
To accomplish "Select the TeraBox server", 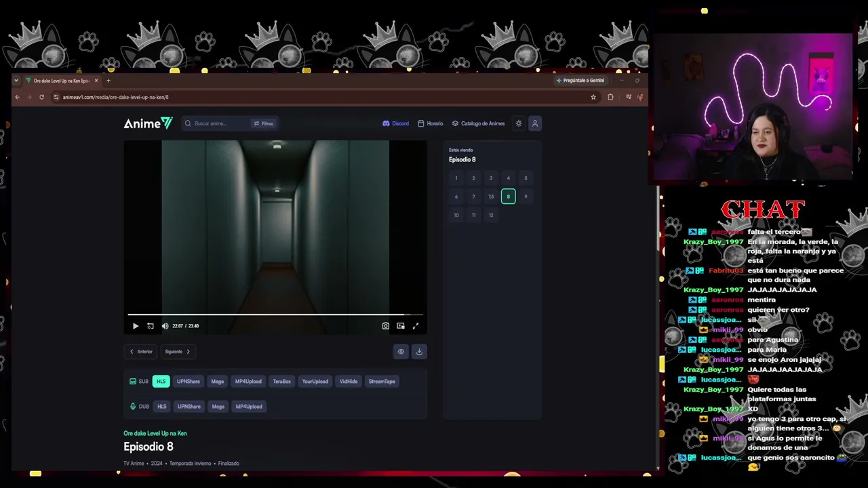I will [282, 382].
